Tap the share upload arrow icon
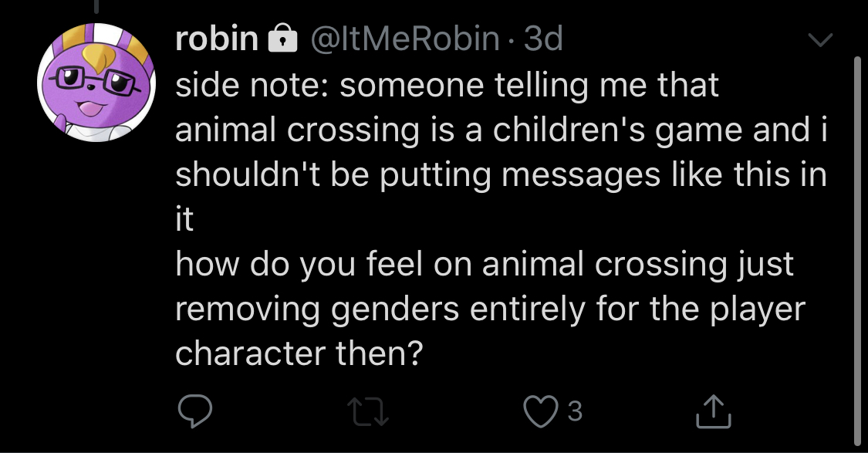Viewport: 868px width, 453px height. point(714,411)
